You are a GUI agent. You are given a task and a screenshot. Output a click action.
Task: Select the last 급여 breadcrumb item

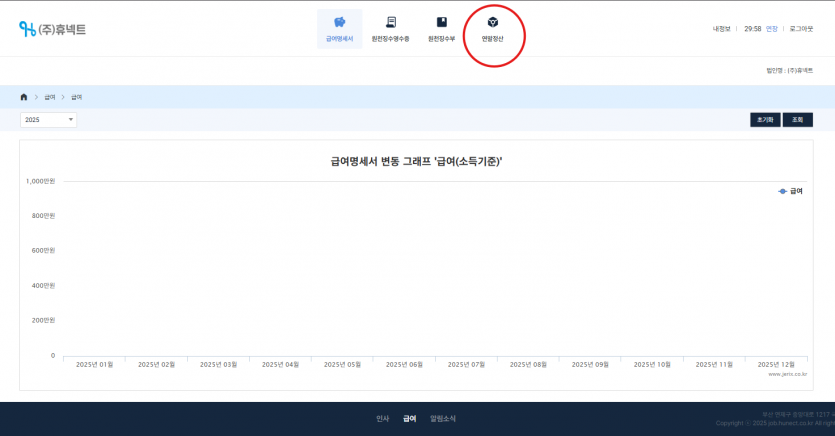click(76, 97)
